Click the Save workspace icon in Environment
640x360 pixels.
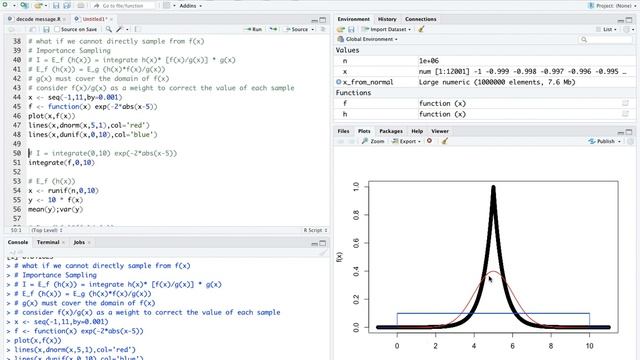(351, 29)
